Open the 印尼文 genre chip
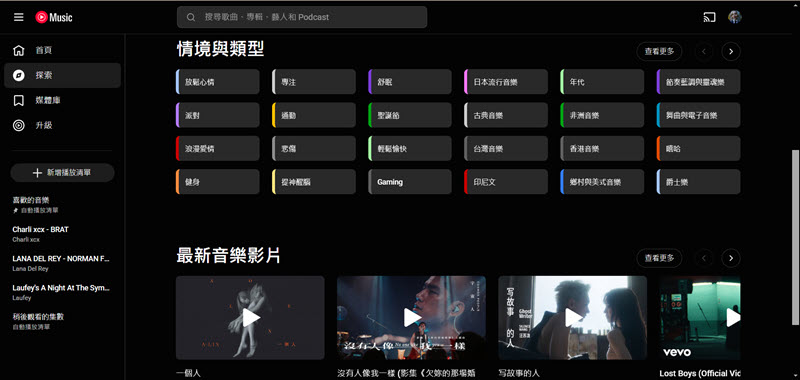 [x=506, y=182]
